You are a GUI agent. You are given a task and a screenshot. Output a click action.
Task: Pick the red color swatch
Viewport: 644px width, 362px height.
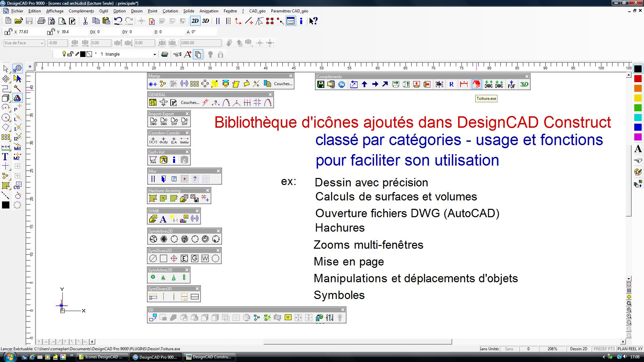point(638,79)
